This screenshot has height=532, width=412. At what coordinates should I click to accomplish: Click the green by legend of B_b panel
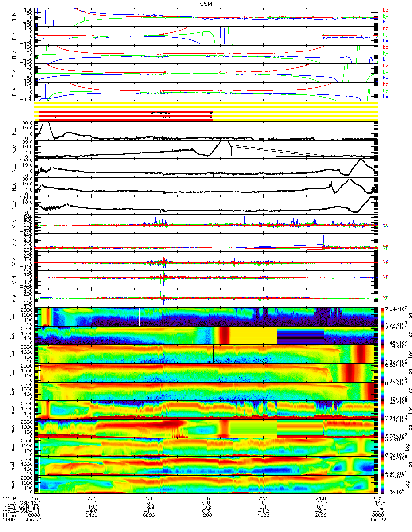point(385,16)
